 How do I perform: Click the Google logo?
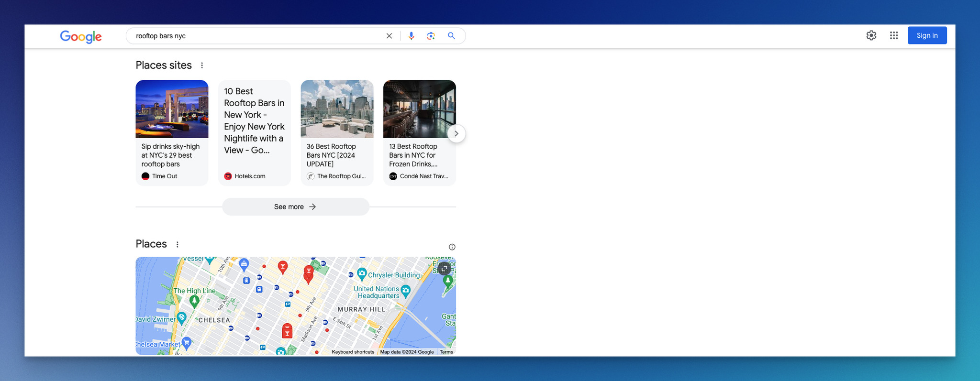click(x=81, y=36)
